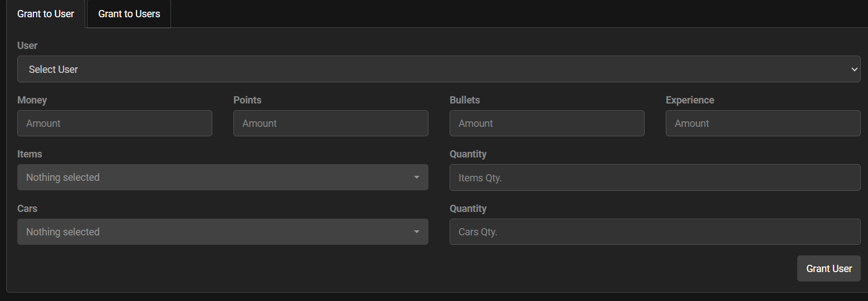Click the chevron arrow on User select
This screenshot has height=301, width=868.
pyautogui.click(x=854, y=69)
